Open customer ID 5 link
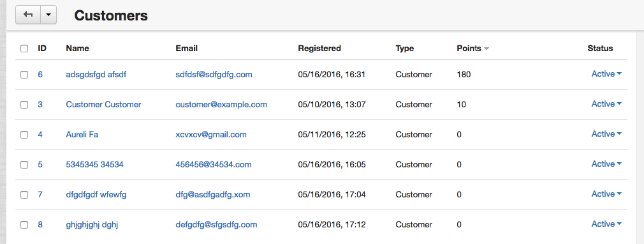This screenshot has height=244, width=644. tap(40, 165)
